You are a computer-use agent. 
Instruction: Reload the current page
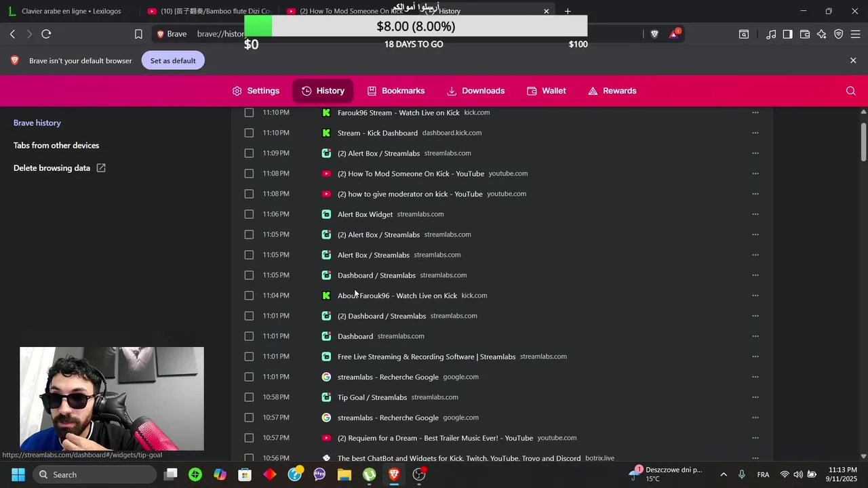pyautogui.click(x=46, y=34)
